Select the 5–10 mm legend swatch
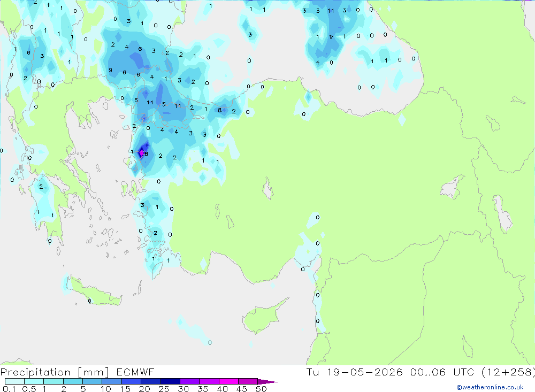535x392 pixels. (93, 381)
